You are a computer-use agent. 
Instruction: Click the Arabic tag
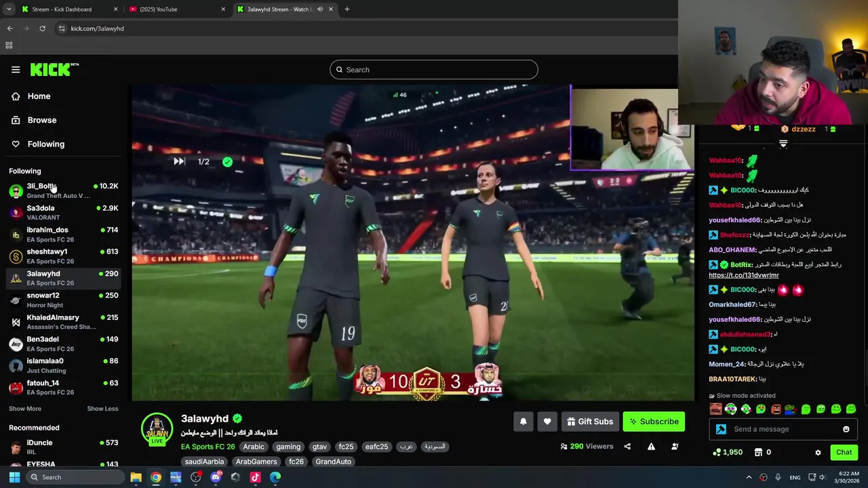254,447
